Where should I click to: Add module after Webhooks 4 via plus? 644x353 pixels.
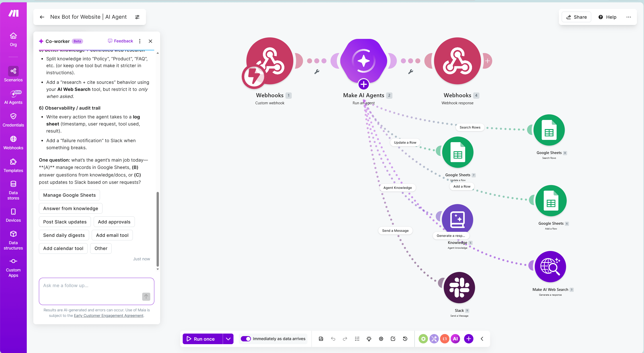click(487, 61)
